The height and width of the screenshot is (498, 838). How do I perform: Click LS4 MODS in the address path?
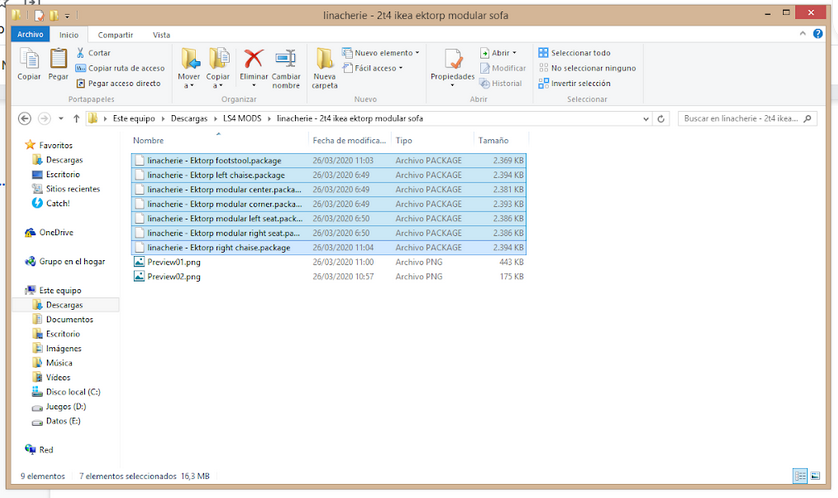pyautogui.click(x=242, y=119)
